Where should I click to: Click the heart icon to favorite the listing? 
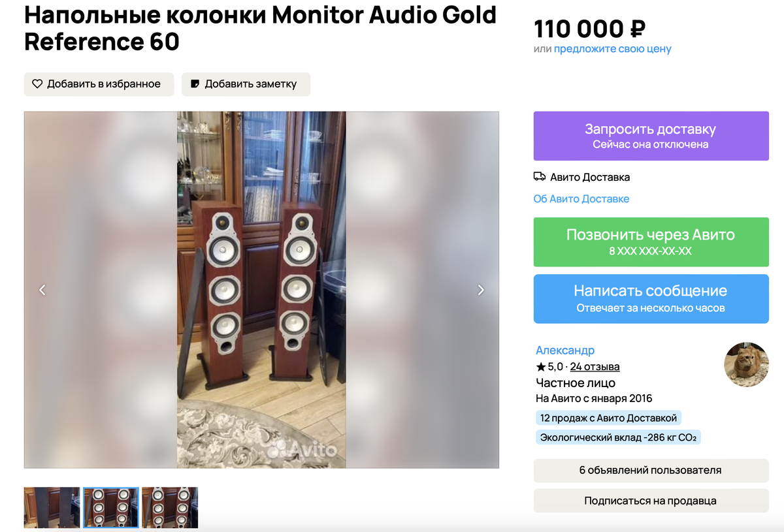pyautogui.click(x=37, y=84)
